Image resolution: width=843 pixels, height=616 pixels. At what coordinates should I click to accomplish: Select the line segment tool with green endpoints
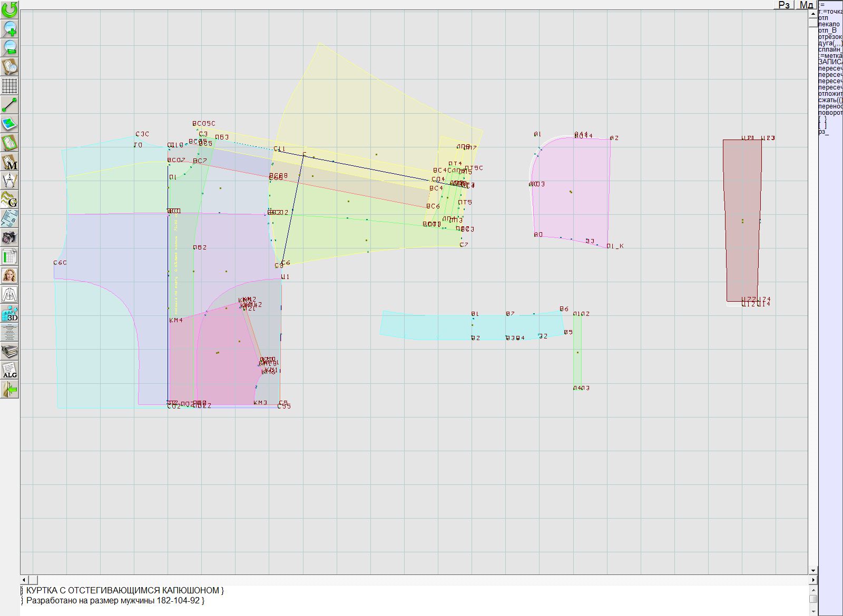pyautogui.click(x=9, y=105)
